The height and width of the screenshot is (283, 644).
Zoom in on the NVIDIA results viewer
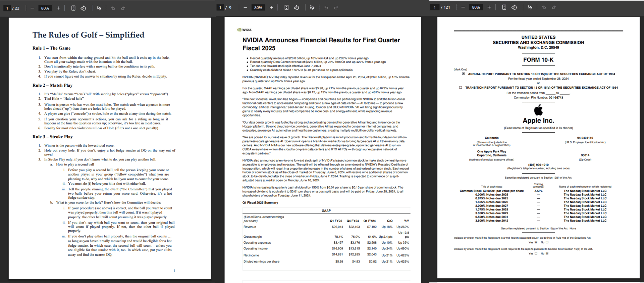pyautogui.click(x=271, y=7)
